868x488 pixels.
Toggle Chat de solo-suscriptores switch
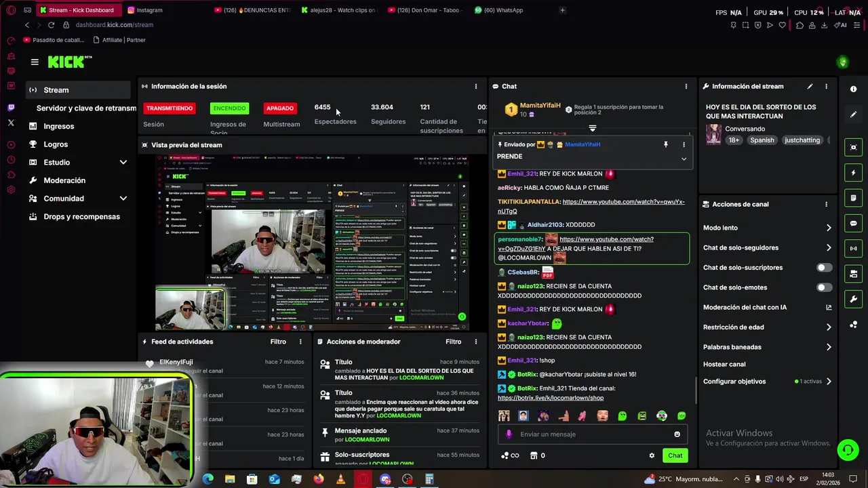(x=824, y=268)
